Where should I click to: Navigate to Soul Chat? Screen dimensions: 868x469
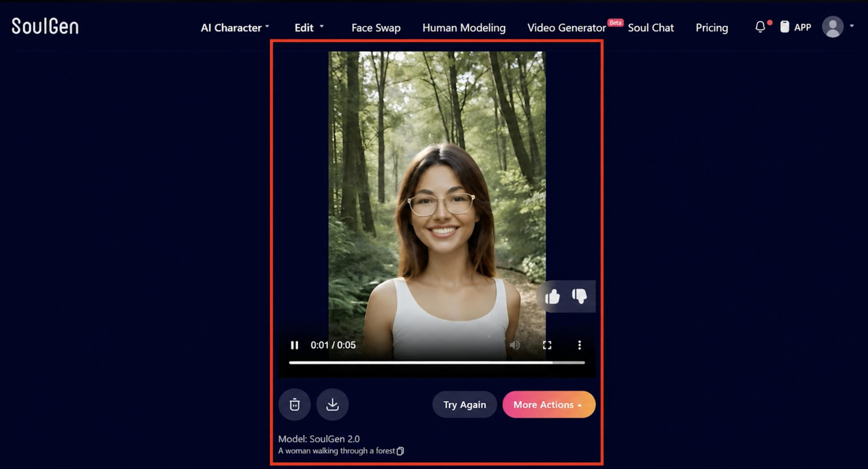(x=651, y=28)
